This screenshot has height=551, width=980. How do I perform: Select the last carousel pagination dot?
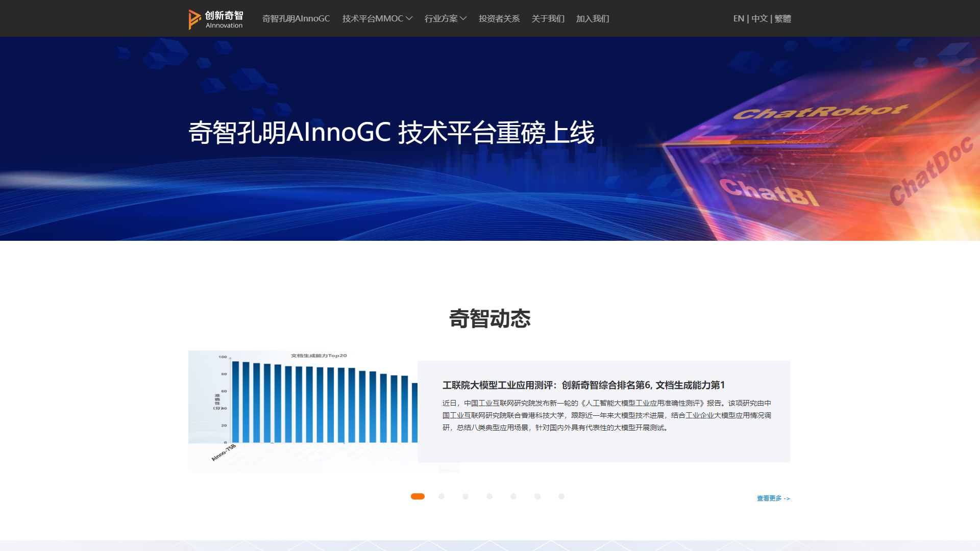[561, 495]
